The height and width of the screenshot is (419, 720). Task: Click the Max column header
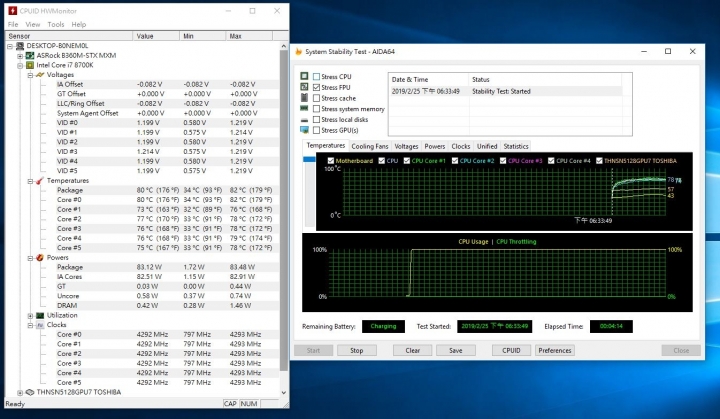pos(249,36)
